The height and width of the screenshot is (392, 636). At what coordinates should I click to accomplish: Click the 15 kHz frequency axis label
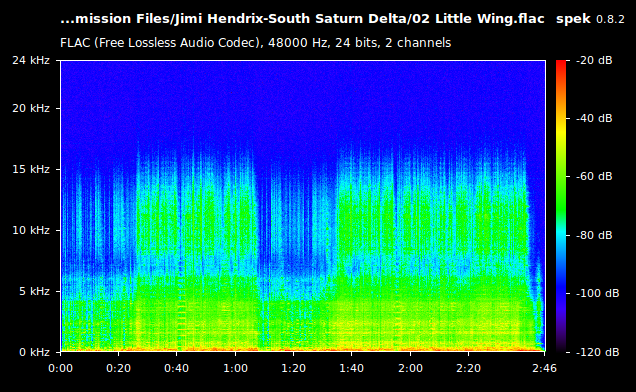point(31,169)
